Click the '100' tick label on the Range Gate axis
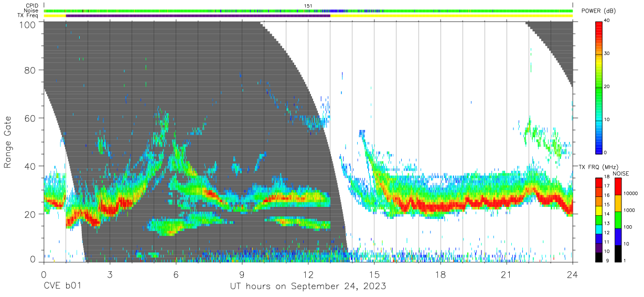The image size is (644, 297). point(27,25)
